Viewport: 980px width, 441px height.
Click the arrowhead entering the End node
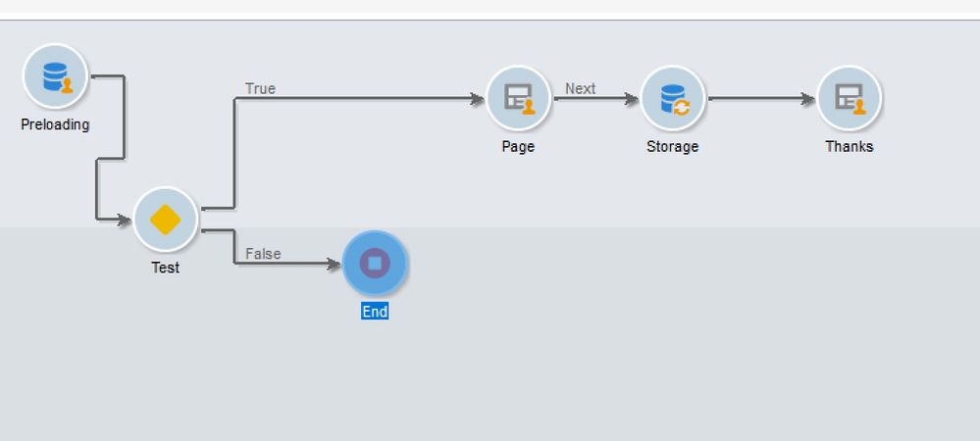point(333,264)
